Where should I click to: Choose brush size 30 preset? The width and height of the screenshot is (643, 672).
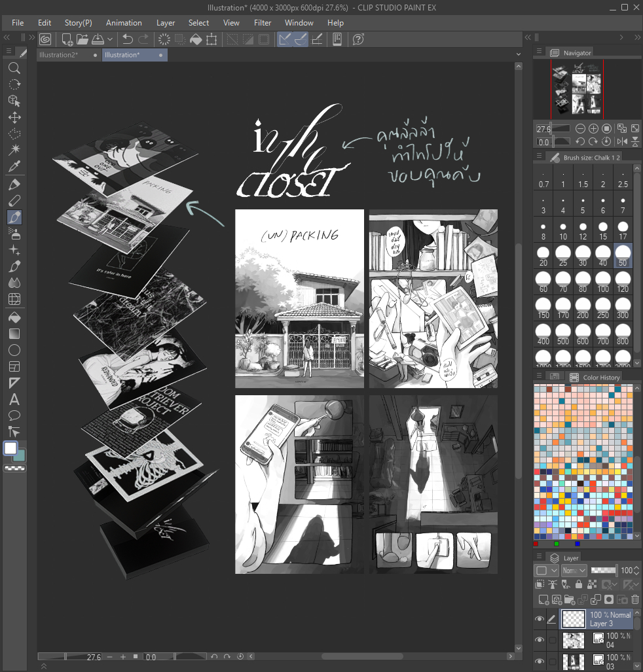[583, 262]
